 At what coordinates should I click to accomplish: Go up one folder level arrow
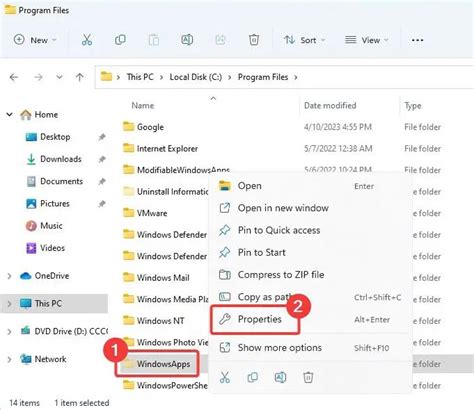tap(80, 77)
